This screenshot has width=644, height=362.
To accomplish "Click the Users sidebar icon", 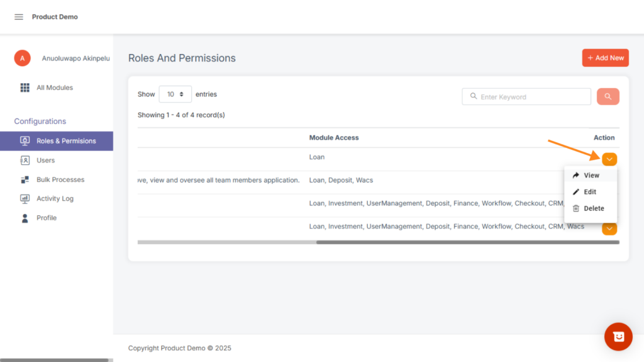I will click(25, 161).
